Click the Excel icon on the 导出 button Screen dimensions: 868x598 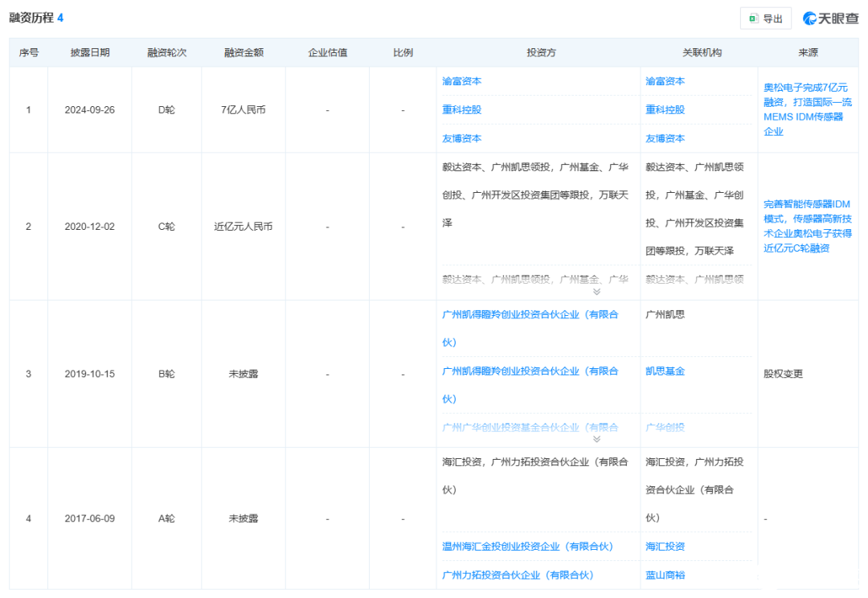pyautogui.click(x=753, y=18)
